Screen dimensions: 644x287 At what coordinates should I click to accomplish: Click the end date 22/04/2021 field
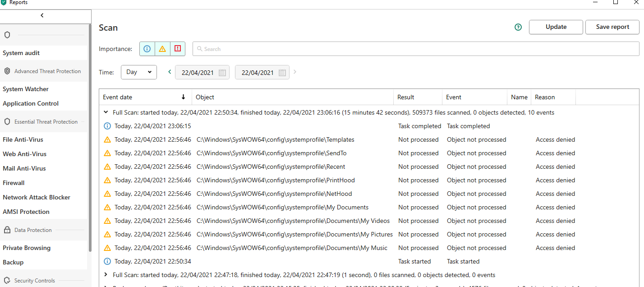pyautogui.click(x=262, y=72)
